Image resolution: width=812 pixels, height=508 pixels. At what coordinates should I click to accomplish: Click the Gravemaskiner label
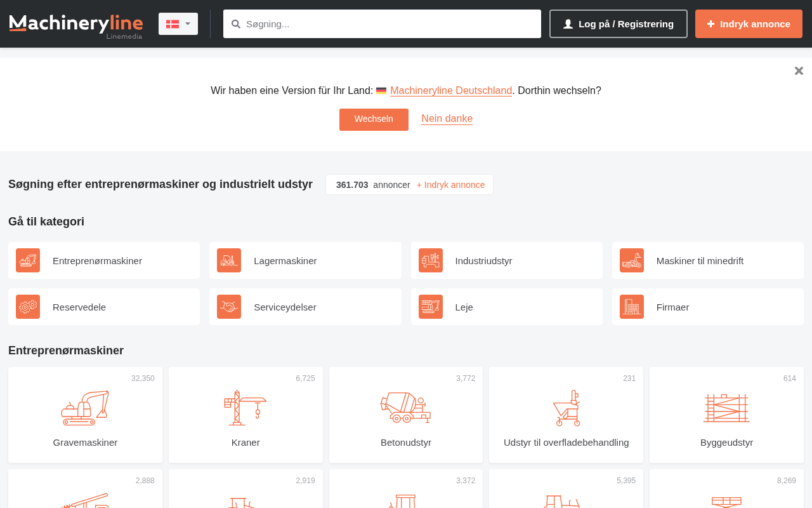[x=85, y=443]
